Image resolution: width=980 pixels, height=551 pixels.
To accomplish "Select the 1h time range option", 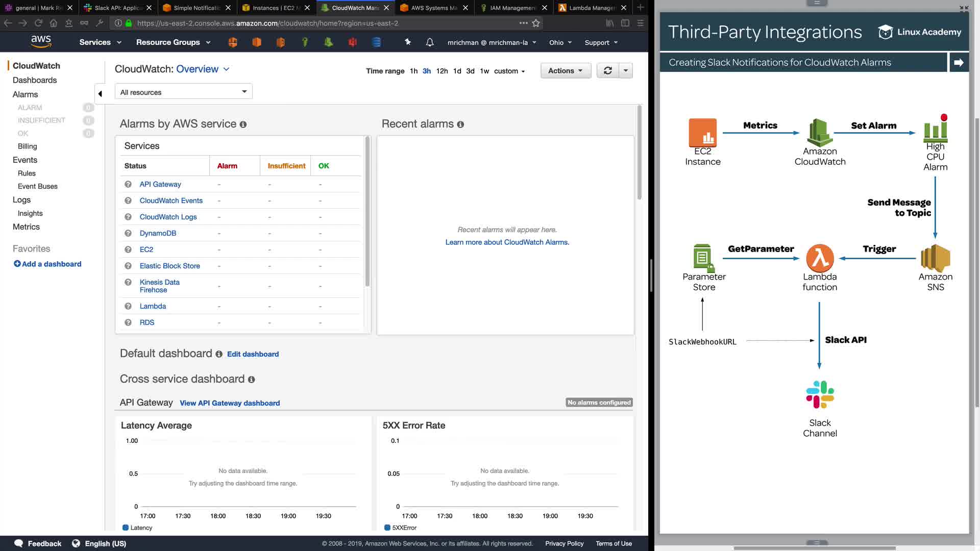I will pos(413,71).
